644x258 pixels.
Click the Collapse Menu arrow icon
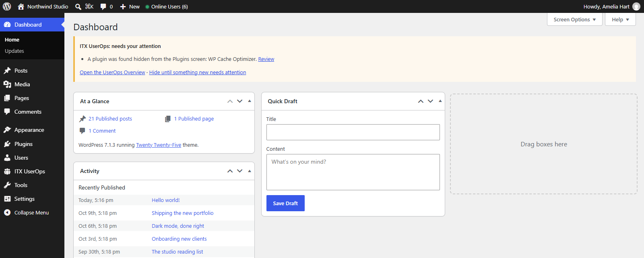point(7,212)
